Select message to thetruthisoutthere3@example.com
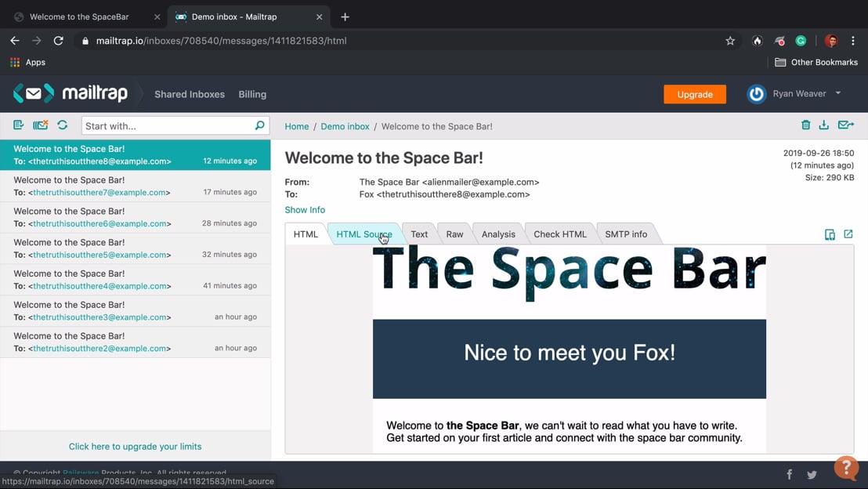This screenshot has width=868, height=489. click(135, 310)
